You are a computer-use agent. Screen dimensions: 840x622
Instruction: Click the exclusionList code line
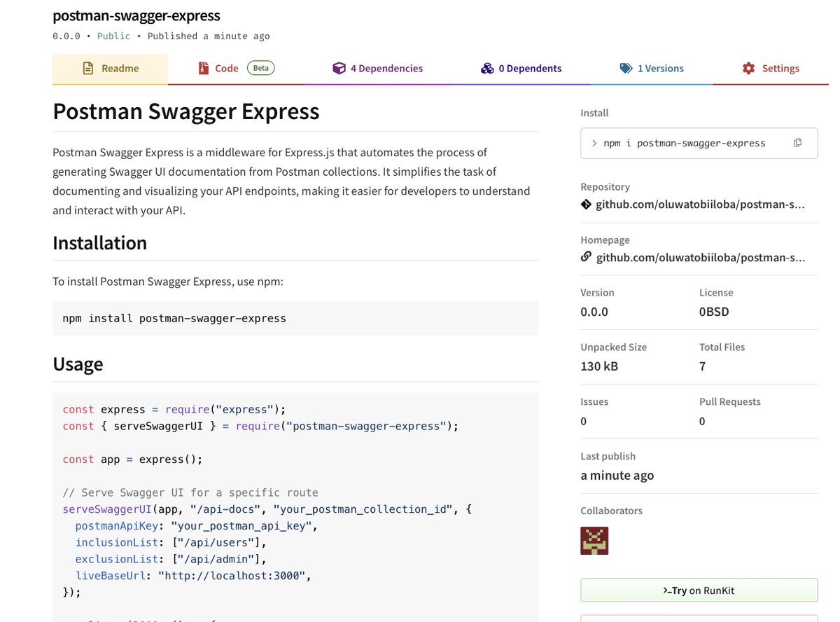171,559
